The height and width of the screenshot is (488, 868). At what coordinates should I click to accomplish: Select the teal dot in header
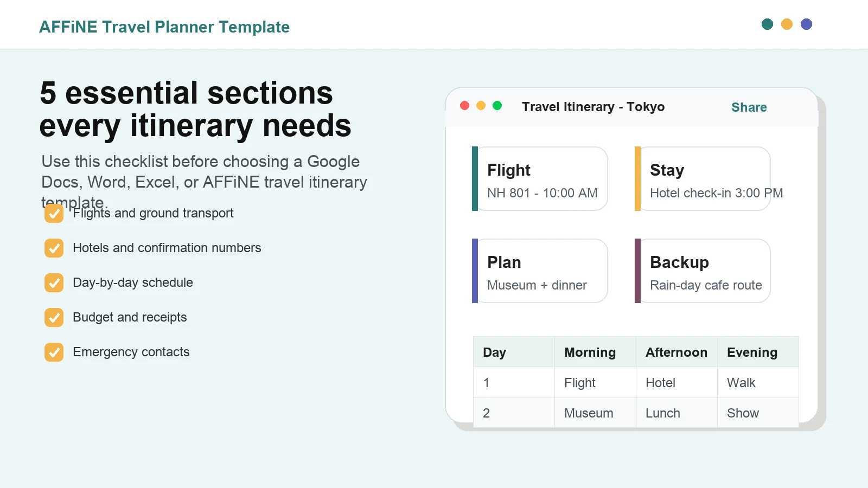(x=767, y=24)
